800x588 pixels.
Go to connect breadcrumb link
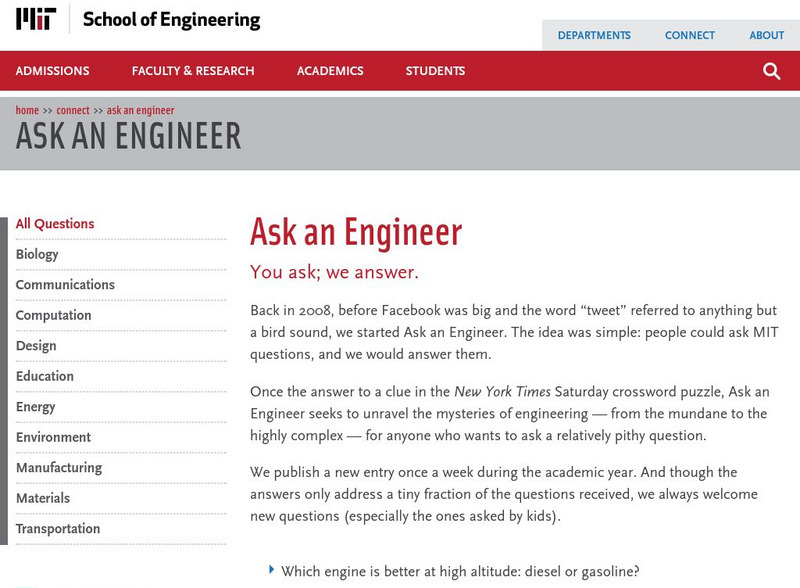pos(73,111)
